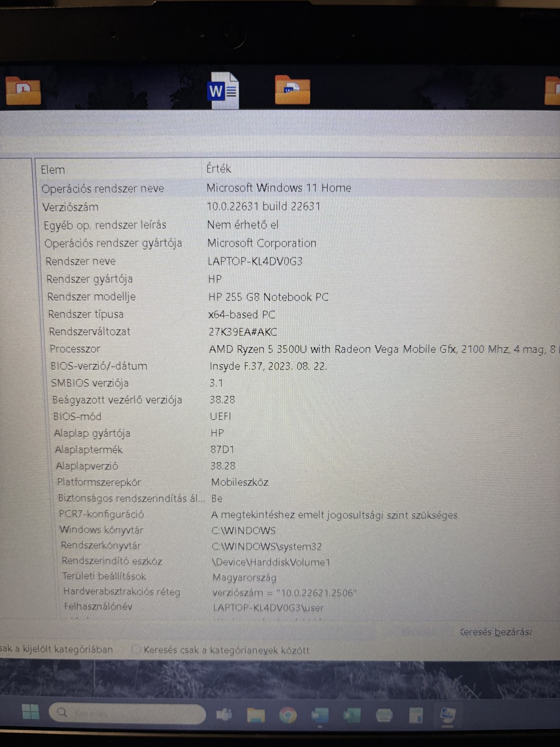Image resolution: width=560 pixels, height=747 pixels.
Task: Select the 'SMBIOS verziója' row
Action: pyautogui.click(x=298, y=383)
